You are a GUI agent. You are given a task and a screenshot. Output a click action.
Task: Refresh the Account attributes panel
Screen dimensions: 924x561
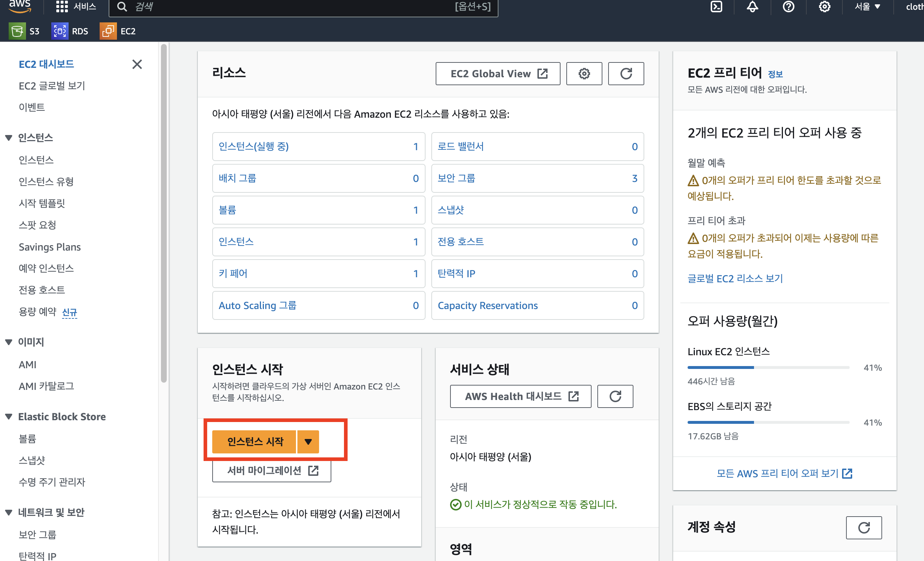[x=864, y=528]
